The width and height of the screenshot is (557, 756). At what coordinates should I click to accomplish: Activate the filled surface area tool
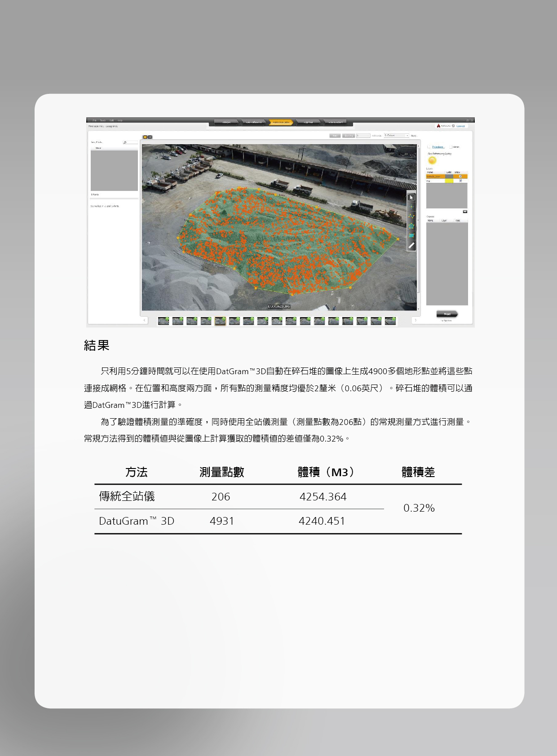click(x=411, y=235)
